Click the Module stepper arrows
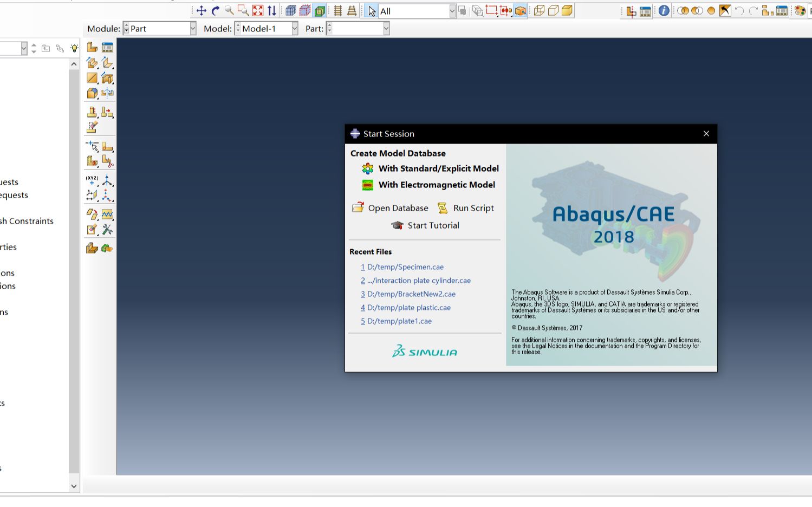The image size is (812, 507). [x=126, y=29]
